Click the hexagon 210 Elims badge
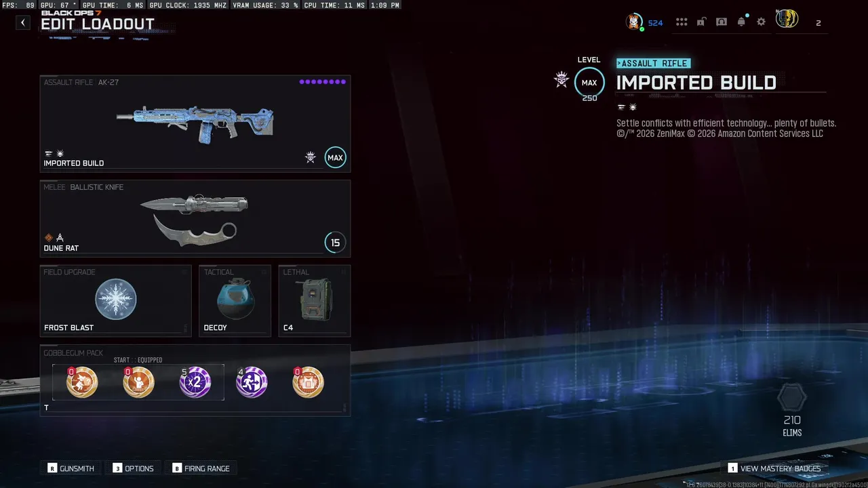Viewport: 868px width, 488px height. (791, 398)
